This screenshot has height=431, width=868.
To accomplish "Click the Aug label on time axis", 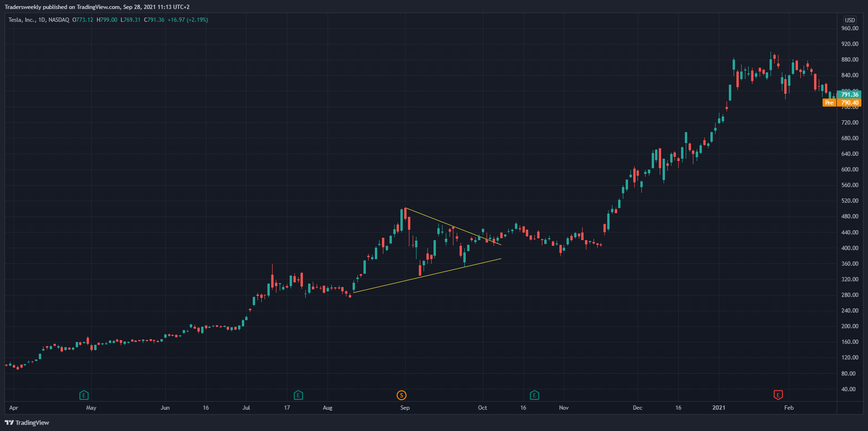I will (328, 408).
